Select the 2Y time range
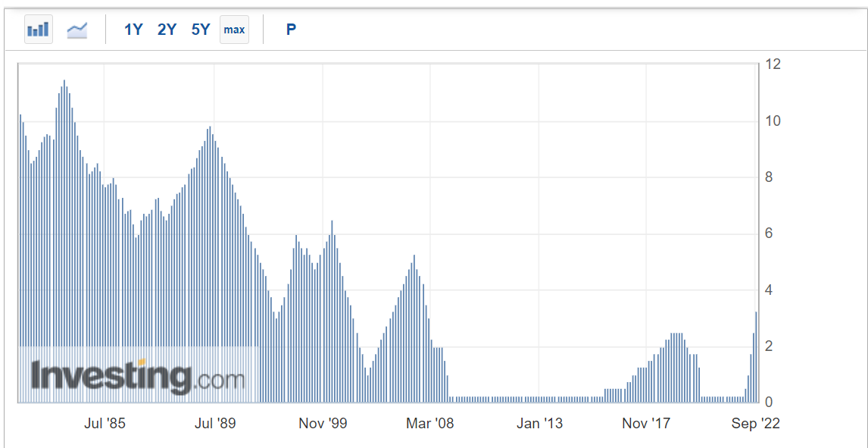Screen dimensions: 868x448 [x=167, y=30]
